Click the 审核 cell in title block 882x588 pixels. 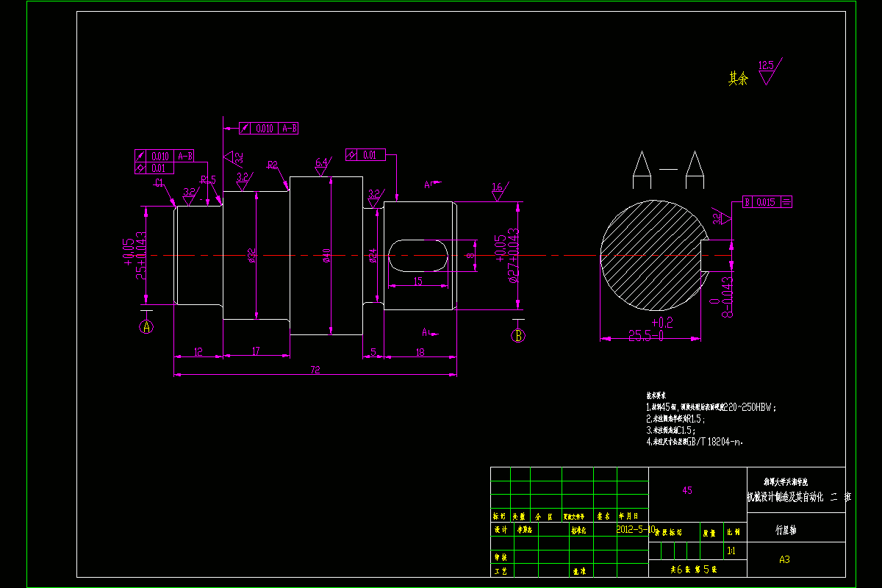pos(501,557)
